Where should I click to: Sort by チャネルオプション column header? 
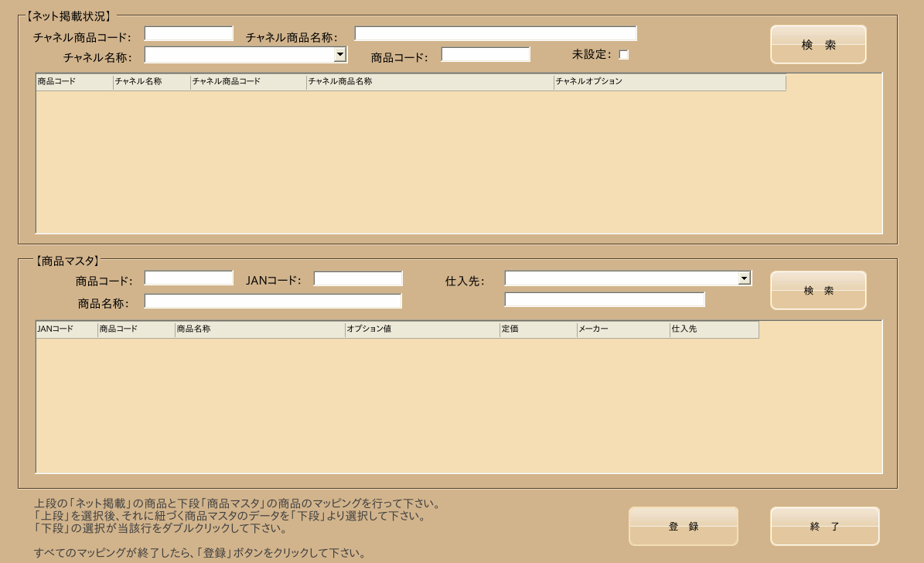tap(670, 82)
